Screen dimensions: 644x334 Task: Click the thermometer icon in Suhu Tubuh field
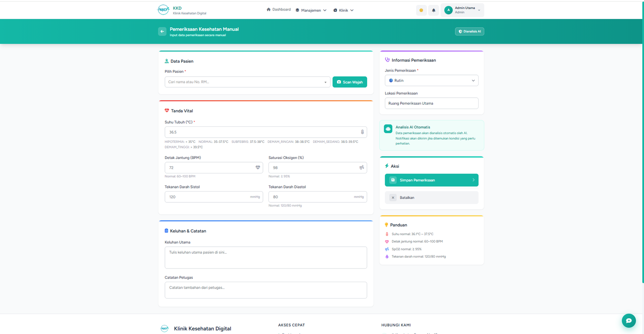tap(362, 132)
